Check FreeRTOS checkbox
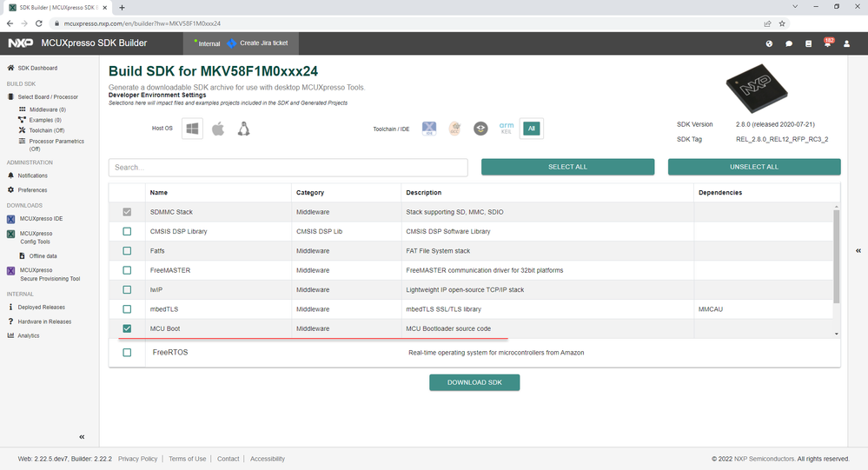The image size is (868, 470). (x=127, y=353)
